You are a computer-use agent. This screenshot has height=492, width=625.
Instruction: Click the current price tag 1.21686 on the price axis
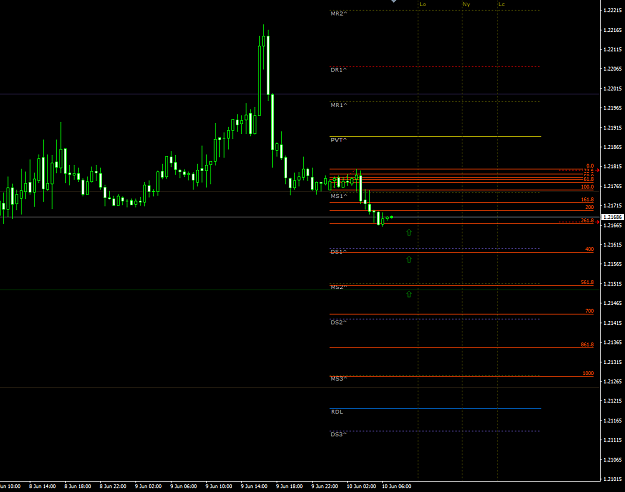[x=612, y=217]
